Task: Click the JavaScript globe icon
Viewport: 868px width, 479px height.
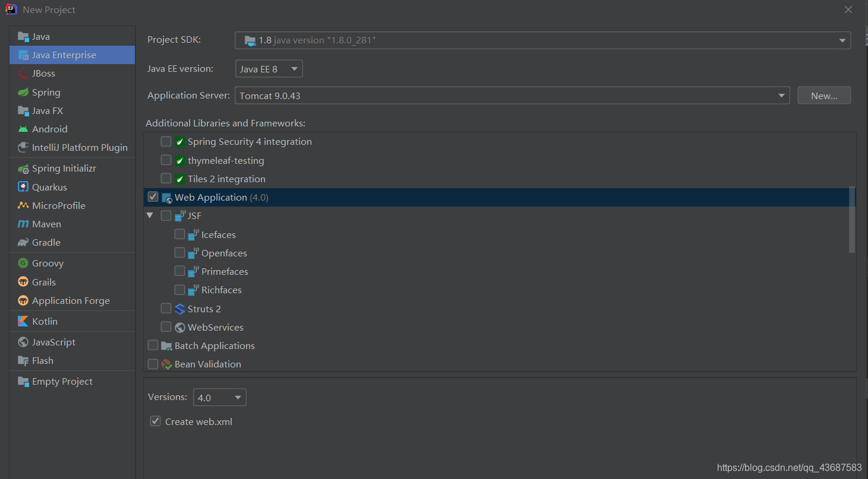Action: pyautogui.click(x=23, y=342)
